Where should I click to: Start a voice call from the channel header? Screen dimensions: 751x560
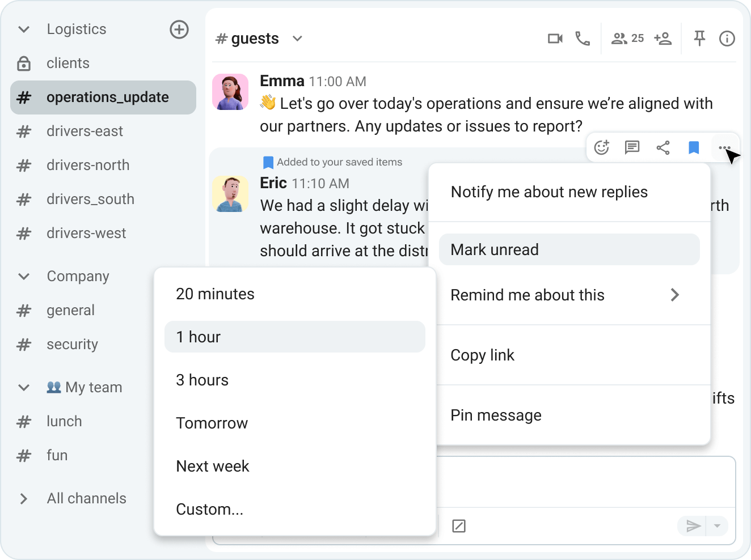pos(583,38)
